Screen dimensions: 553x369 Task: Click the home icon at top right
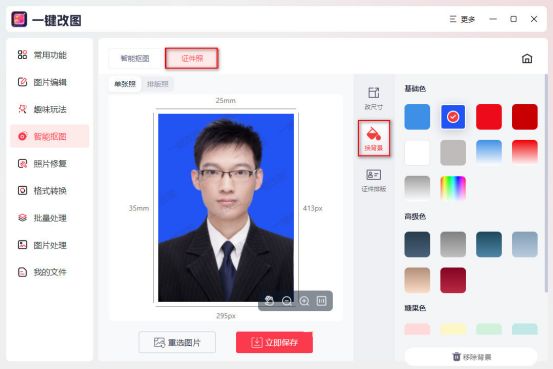527,59
